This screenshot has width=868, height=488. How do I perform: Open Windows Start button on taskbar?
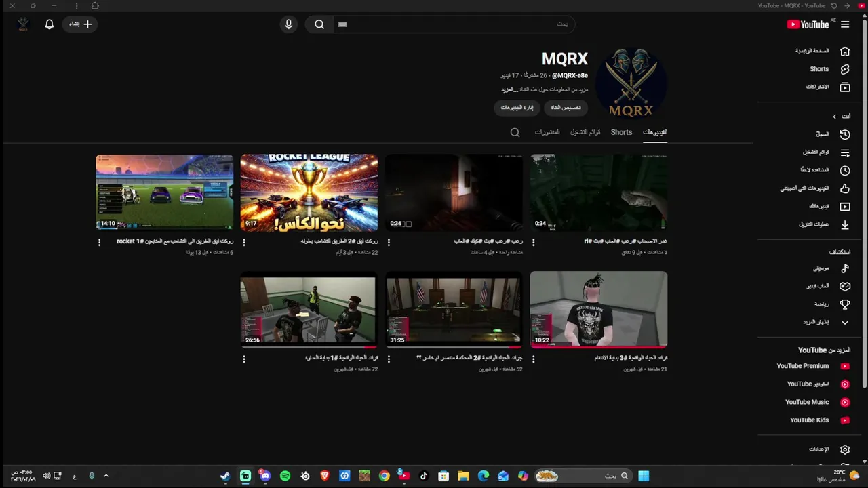(x=644, y=476)
